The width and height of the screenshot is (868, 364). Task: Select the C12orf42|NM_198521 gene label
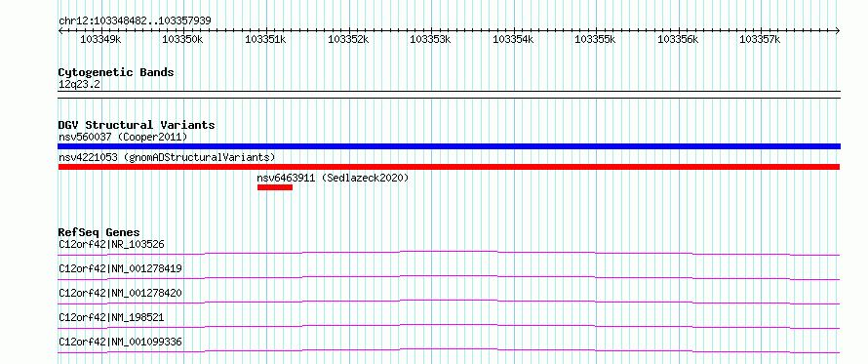[111, 317]
